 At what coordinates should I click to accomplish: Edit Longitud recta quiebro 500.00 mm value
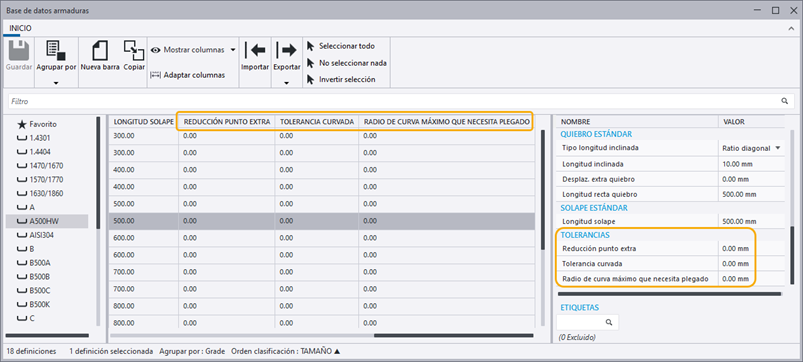coord(751,195)
